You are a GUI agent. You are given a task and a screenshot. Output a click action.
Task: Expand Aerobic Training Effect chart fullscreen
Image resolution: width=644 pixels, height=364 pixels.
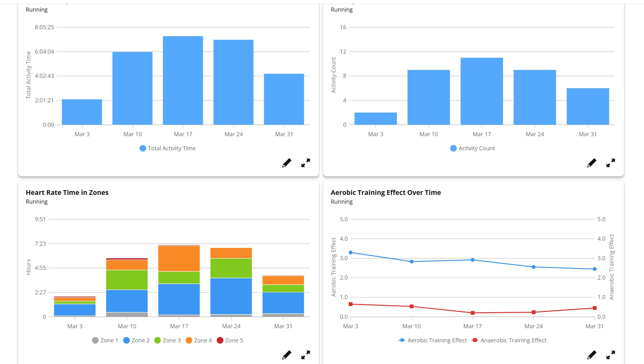point(610,355)
